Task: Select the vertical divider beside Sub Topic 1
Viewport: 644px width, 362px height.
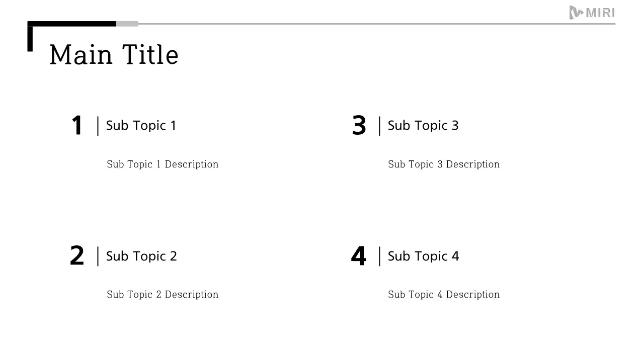Action: click(98, 126)
